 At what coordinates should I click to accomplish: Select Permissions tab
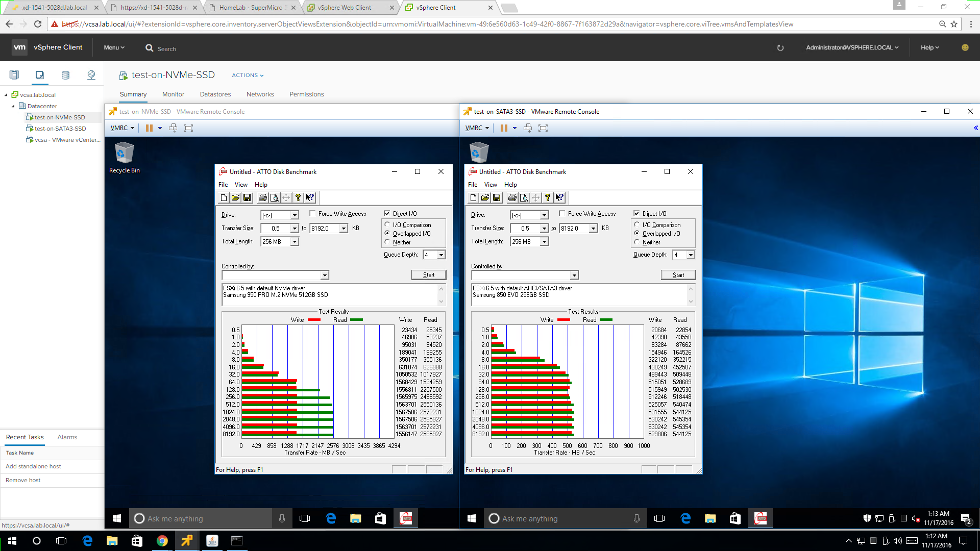click(x=306, y=94)
